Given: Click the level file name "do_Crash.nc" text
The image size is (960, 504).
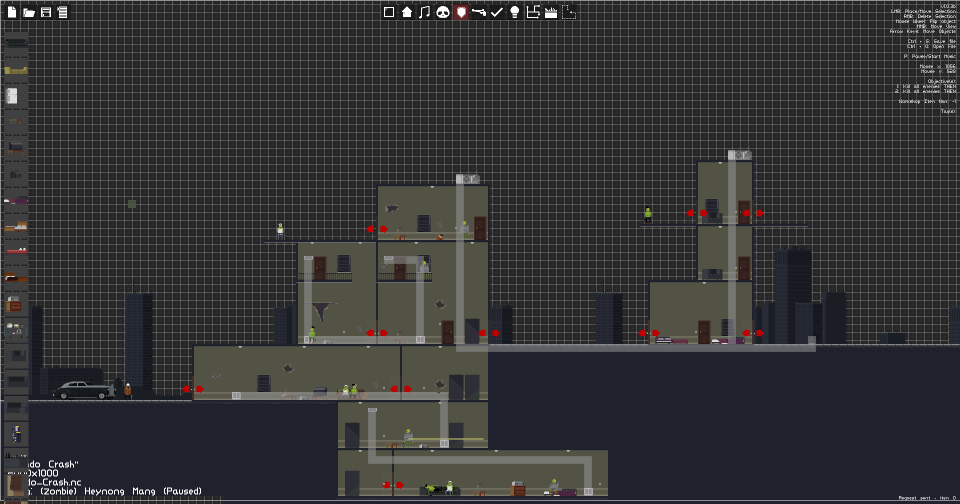Looking at the screenshot, I should pos(54,483).
